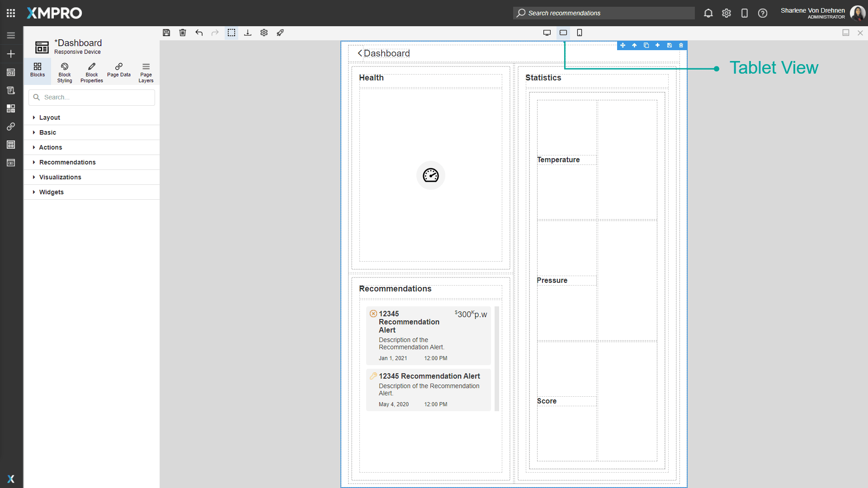Select the marquee selection tool in the toolbar
868x488 pixels.
click(x=231, y=33)
